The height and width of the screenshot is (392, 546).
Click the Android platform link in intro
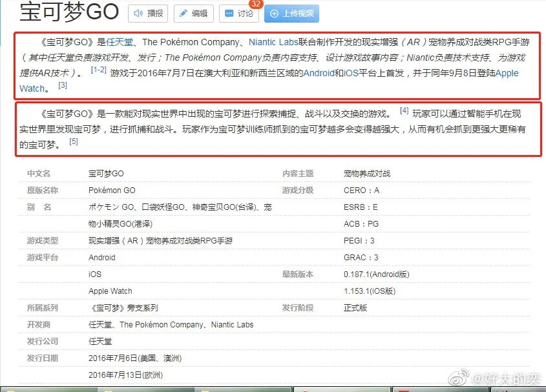tap(319, 73)
